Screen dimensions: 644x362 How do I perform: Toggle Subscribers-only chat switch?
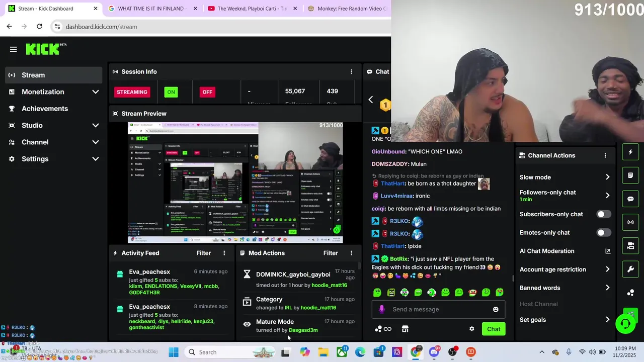pos(603,214)
